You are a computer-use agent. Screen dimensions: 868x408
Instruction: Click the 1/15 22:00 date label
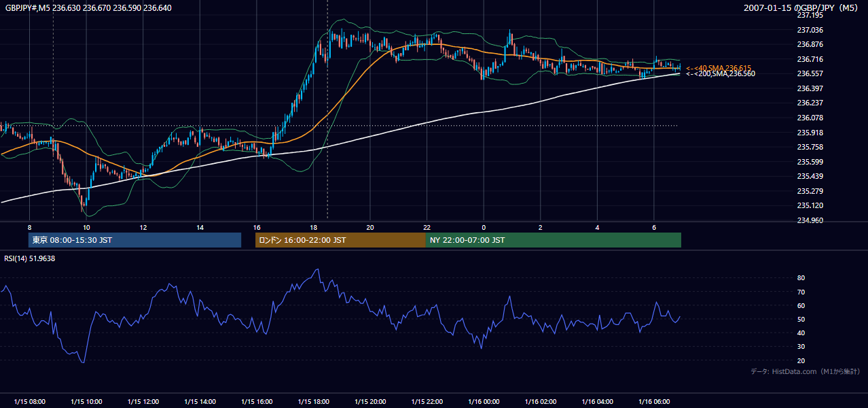point(427,402)
